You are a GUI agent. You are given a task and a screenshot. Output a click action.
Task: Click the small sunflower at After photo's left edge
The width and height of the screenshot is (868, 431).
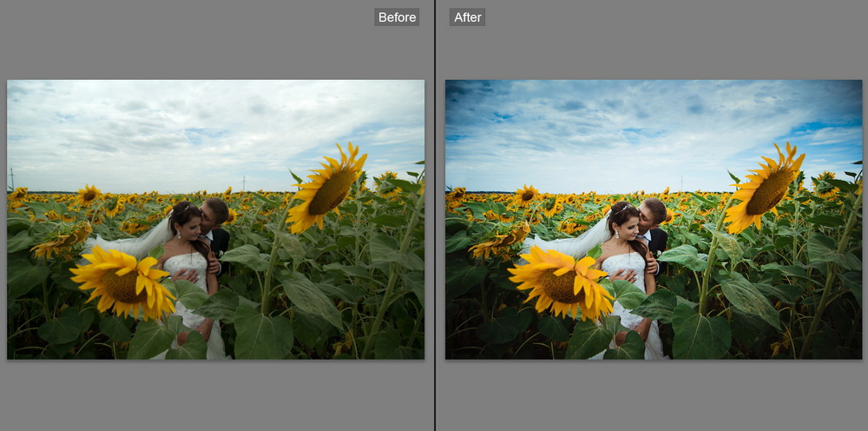457,193
